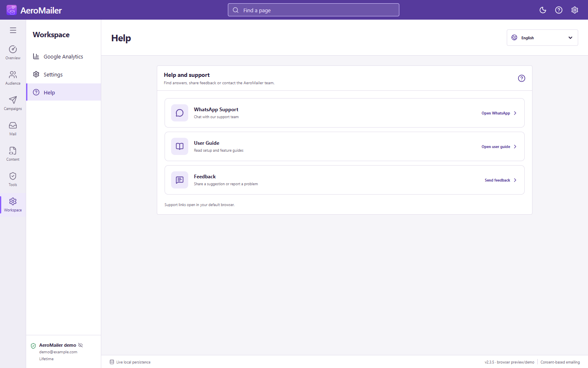Collapse sidebar with hamburger menu icon

[x=13, y=30]
